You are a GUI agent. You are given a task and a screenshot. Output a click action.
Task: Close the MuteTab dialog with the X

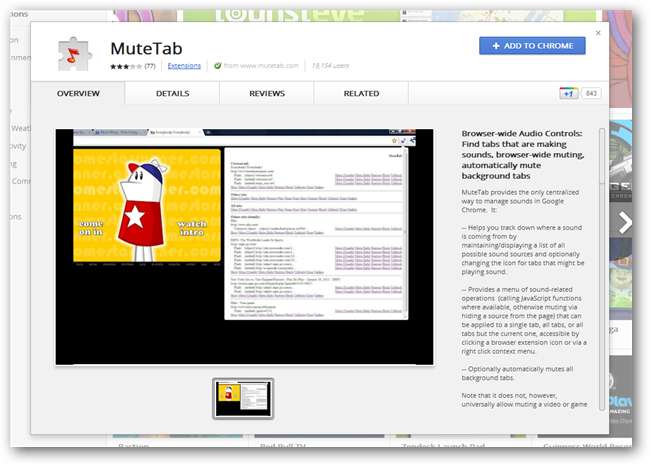click(x=598, y=33)
